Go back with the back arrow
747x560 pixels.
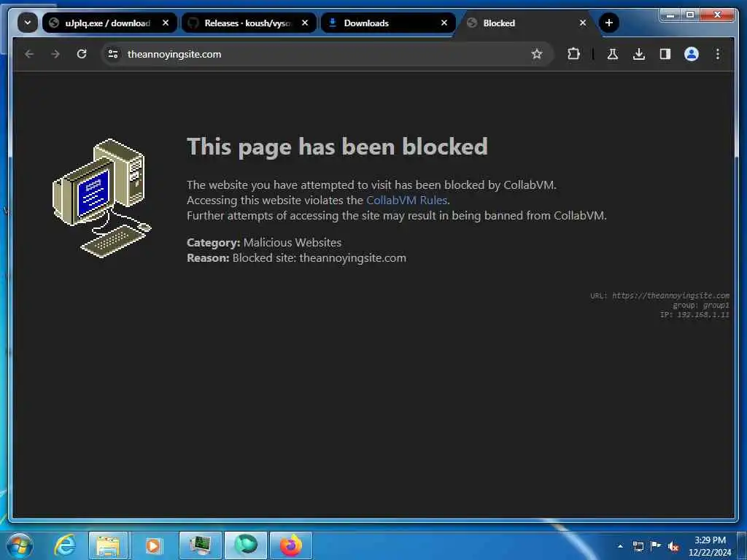[x=29, y=54]
